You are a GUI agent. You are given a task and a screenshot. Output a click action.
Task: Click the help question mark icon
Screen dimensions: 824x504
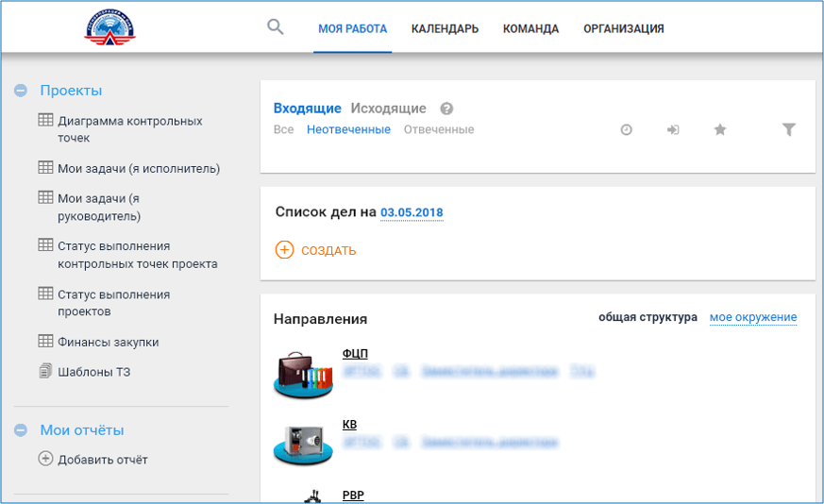[447, 109]
